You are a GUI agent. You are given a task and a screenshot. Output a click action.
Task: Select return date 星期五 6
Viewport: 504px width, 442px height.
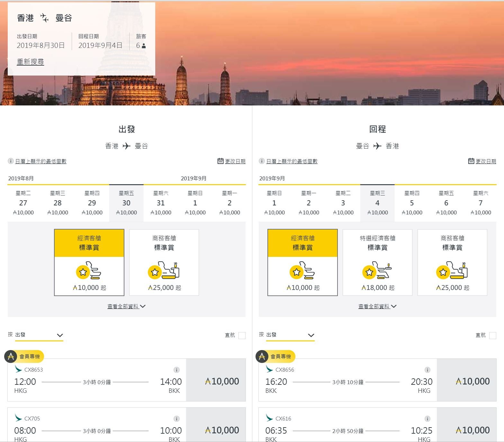pyautogui.click(x=446, y=203)
